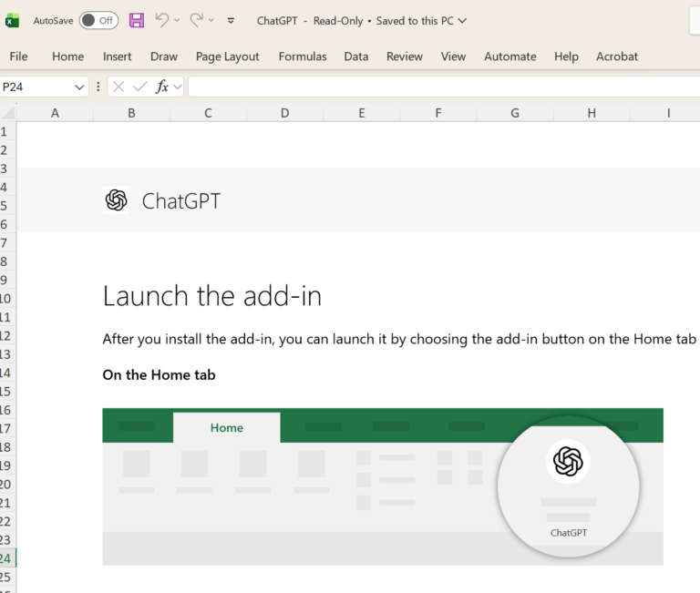Click the formula bar Enter checkmark icon
The width and height of the screenshot is (700, 593).
click(x=140, y=87)
